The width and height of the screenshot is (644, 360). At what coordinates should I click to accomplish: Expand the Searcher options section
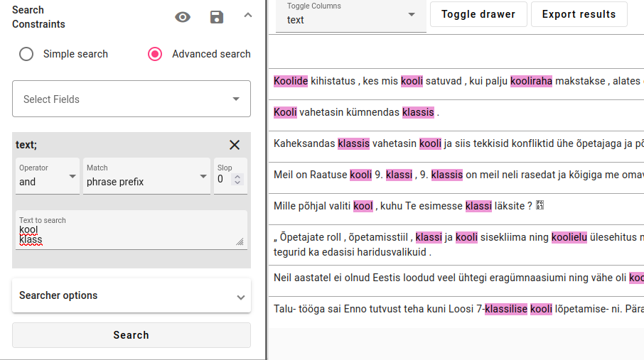(x=132, y=295)
